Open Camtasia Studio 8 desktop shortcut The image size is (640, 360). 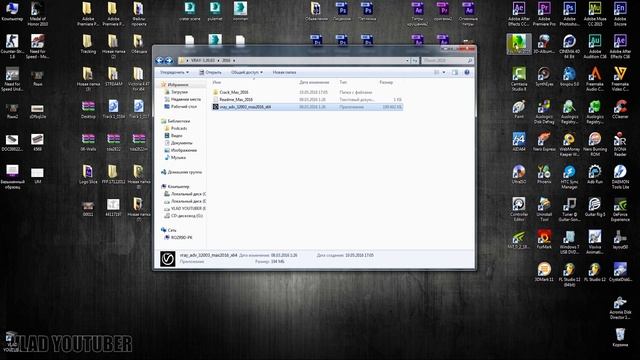coord(519,78)
